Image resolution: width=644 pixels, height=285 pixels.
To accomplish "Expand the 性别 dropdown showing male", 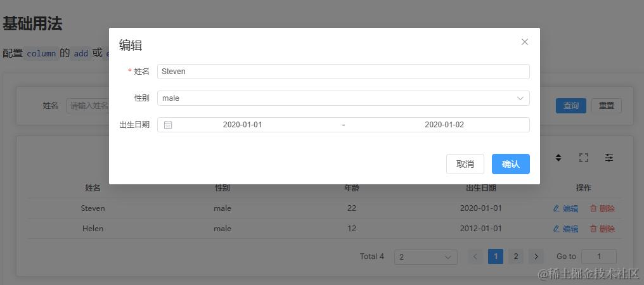I will [344, 98].
